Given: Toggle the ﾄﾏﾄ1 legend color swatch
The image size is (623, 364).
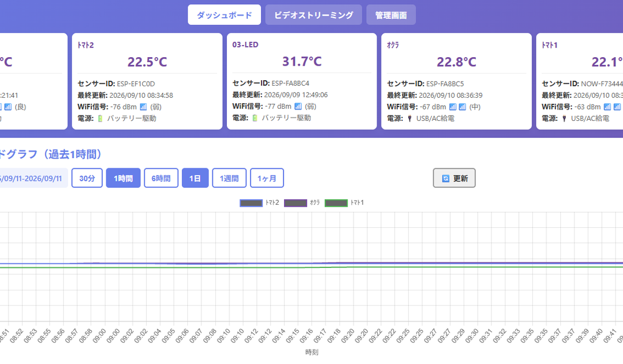Looking at the screenshot, I should point(336,203).
